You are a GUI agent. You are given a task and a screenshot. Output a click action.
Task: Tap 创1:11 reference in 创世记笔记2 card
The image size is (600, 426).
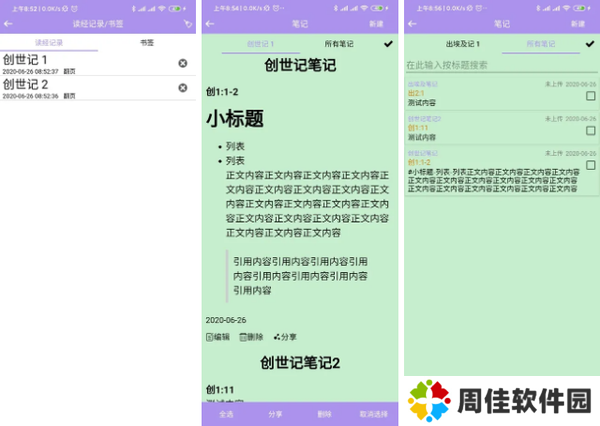[418, 127]
